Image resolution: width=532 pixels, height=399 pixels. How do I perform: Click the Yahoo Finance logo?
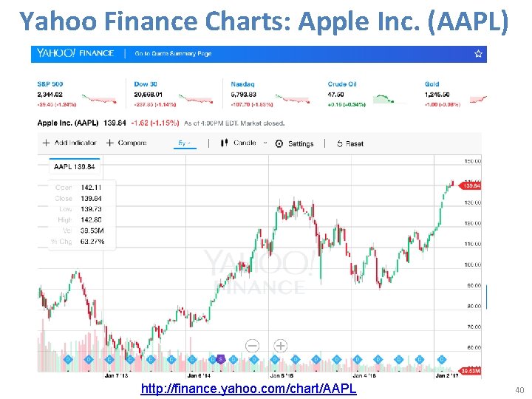click(72, 54)
